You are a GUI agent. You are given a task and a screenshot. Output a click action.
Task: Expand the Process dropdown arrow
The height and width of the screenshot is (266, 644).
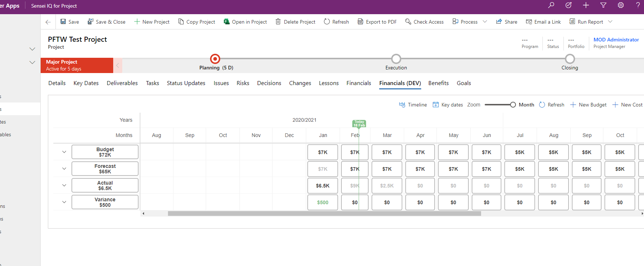[485, 22]
